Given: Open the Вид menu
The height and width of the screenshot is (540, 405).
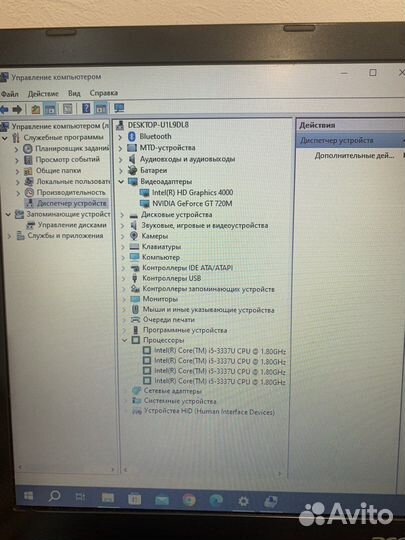Looking at the screenshot, I should [x=74, y=93].
